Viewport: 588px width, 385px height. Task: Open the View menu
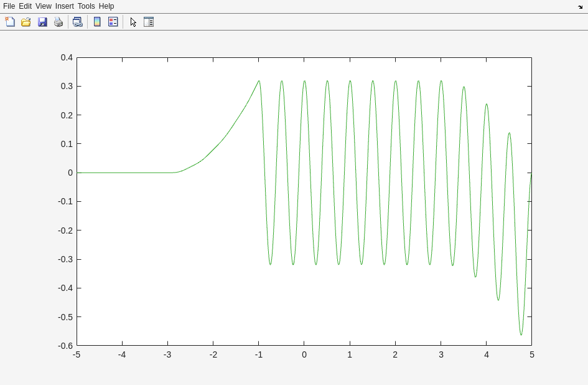coord(44,6)
